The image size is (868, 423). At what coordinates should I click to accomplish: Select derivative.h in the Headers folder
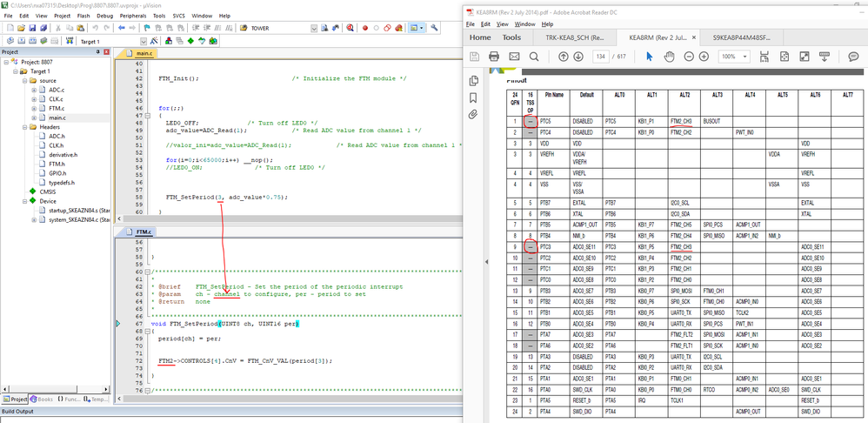click(x=63, y=154)
